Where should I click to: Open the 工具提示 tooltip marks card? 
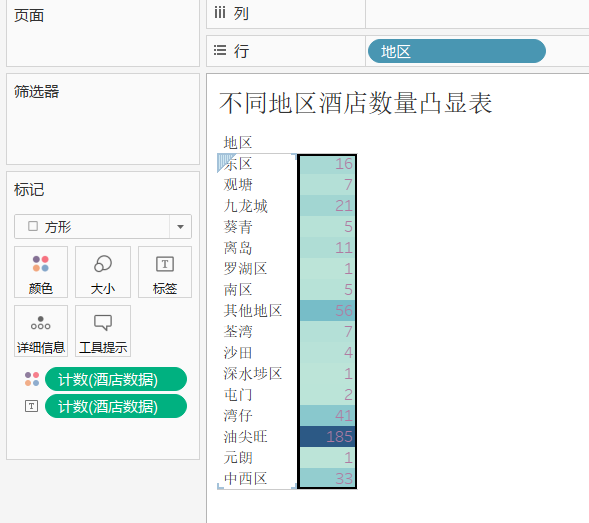pos(103,331)
